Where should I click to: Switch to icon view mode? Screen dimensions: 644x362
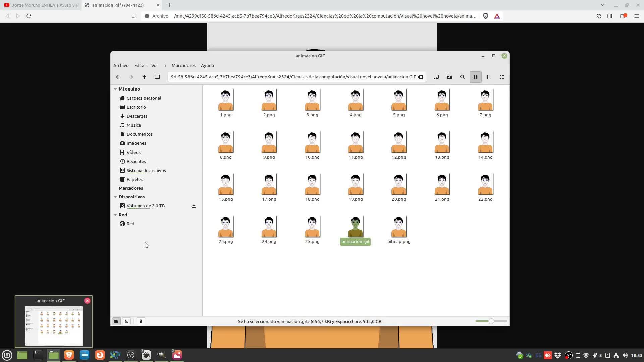tap(475, 77)
